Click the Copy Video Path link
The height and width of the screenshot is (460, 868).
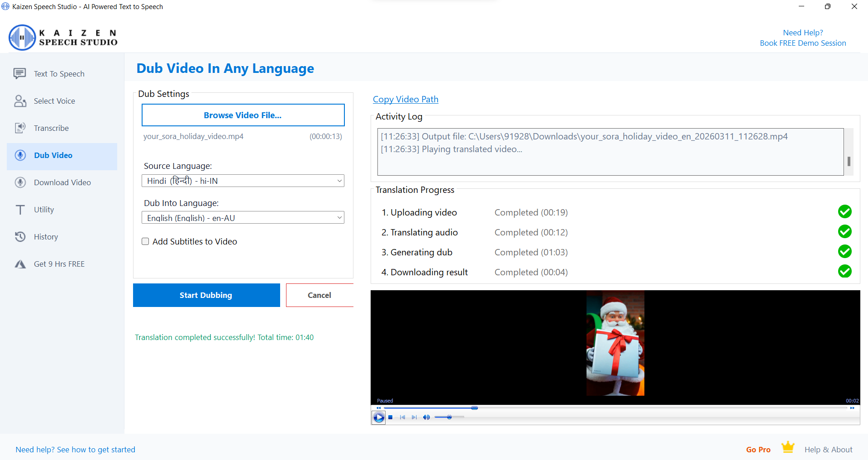click(x=405, y=99)
